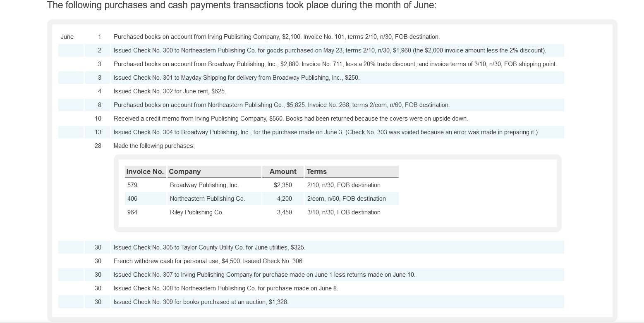
Task: Select the 3,450 amount cell
Action: (x=285, y=212)
